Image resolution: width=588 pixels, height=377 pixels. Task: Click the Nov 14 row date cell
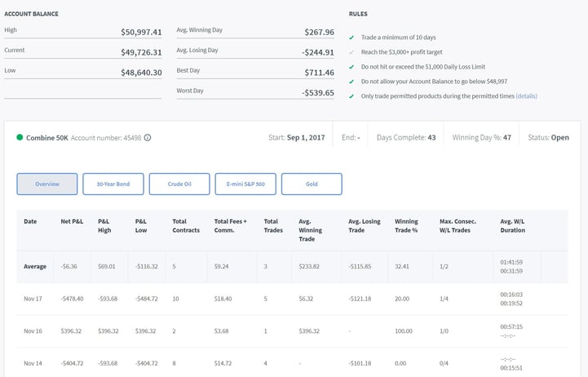pyautogui.click(x=32, y=364)
